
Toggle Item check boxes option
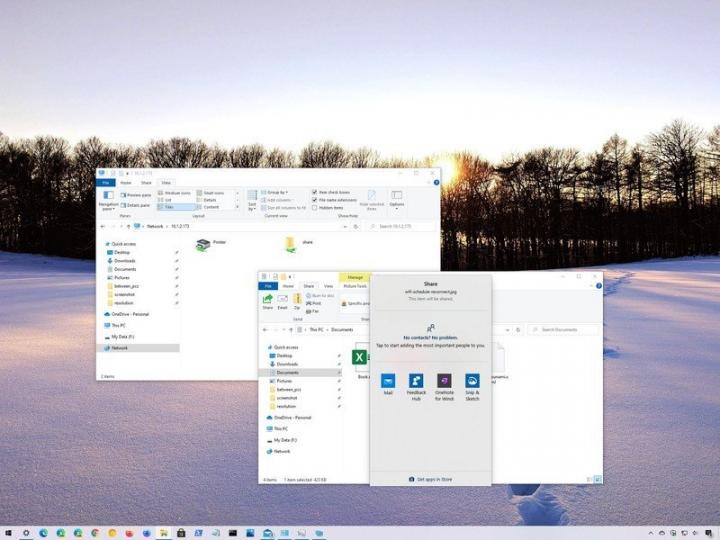pos(314,192)
